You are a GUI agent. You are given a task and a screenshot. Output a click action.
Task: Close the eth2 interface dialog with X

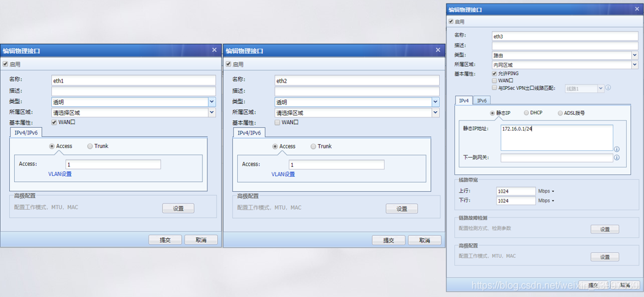click(x=437, y=50)
